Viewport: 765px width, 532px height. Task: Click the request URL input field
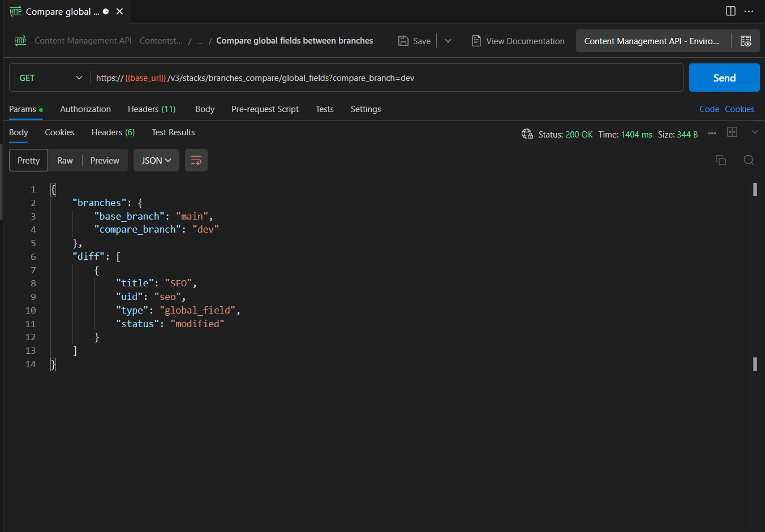coord(386,78)
